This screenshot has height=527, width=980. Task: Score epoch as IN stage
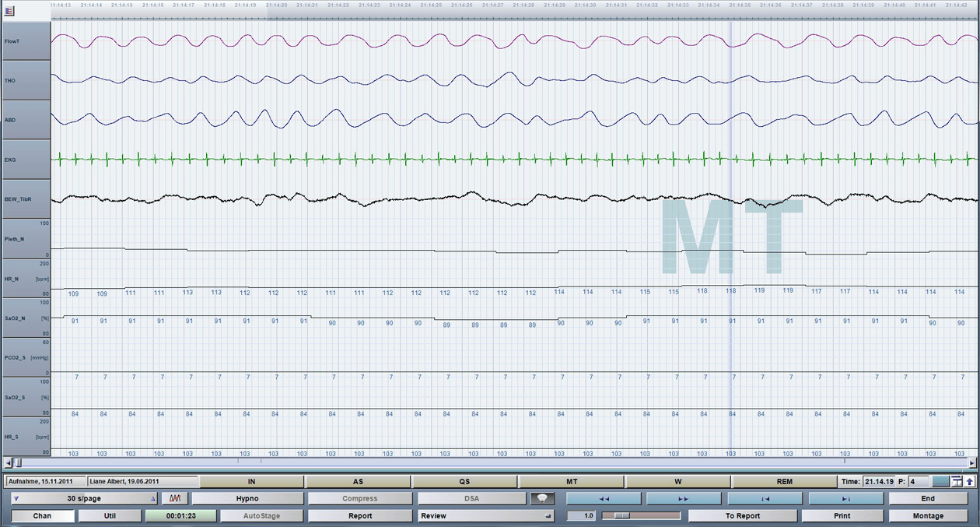[x=251, y=482]
